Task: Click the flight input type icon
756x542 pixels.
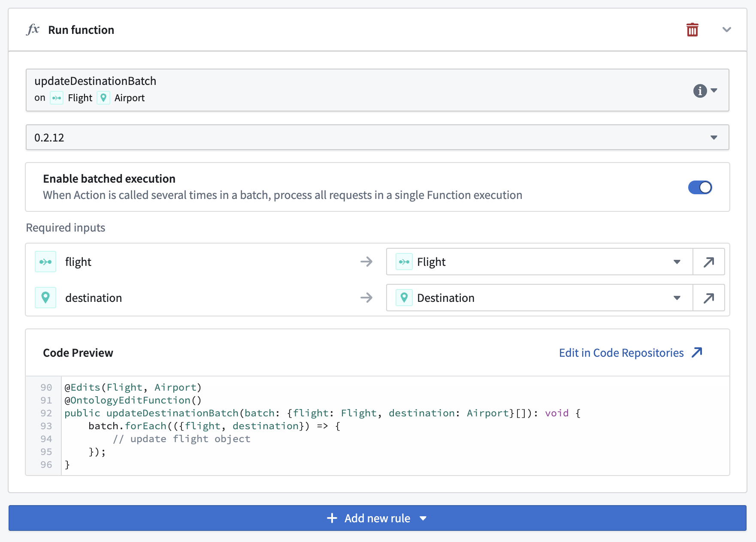Action: tap(45, 262)
